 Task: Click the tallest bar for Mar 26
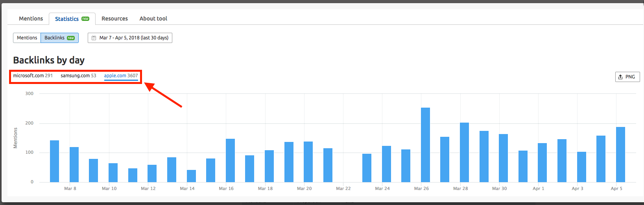coord(425,145)
